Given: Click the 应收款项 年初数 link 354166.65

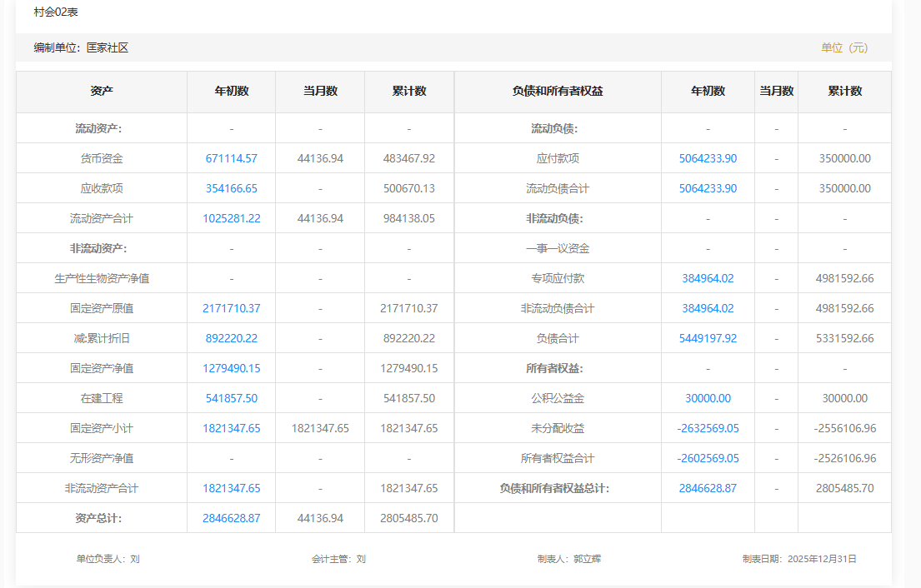Looking at the screenshot, I should (x=231, y=188).
